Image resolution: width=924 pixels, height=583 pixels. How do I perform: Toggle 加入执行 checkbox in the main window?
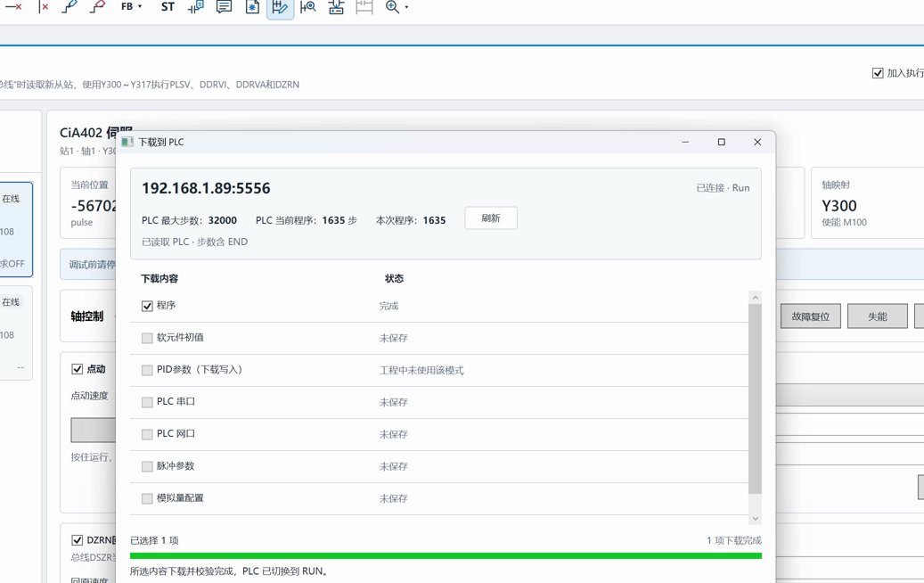pos(878,73)
